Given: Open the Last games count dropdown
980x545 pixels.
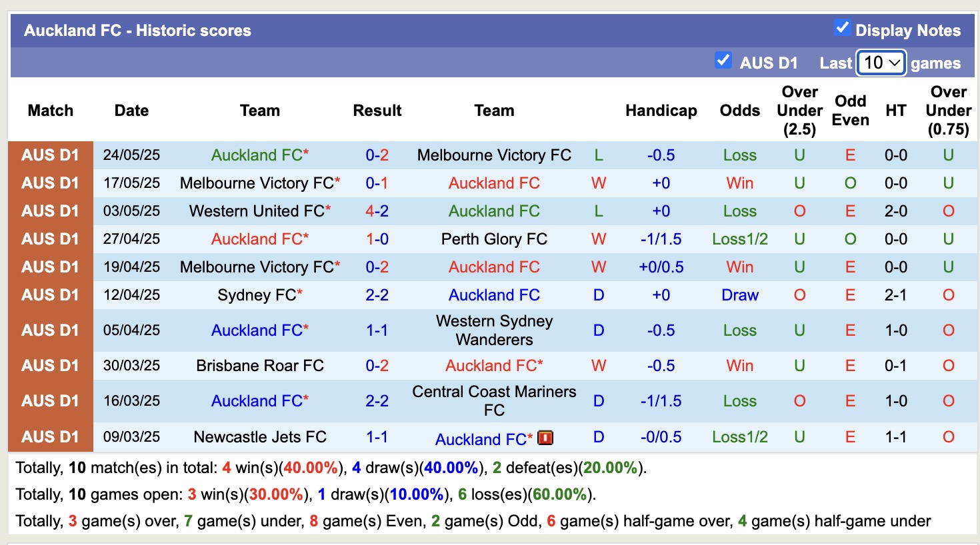Looking at the screenshot, I should pyautogui.click(x=880, y=62).
